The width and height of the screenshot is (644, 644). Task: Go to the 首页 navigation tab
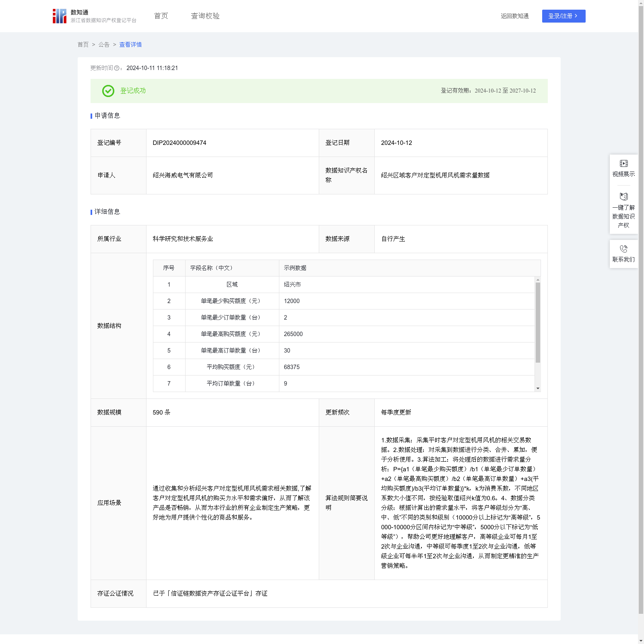tap(161, 16)
